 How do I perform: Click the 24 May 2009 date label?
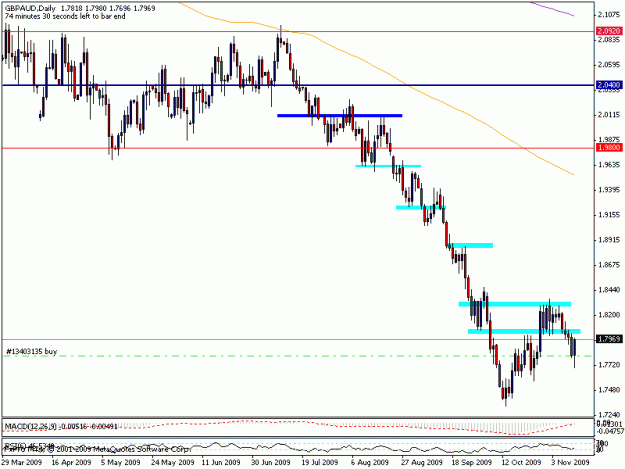click(173, 462)
